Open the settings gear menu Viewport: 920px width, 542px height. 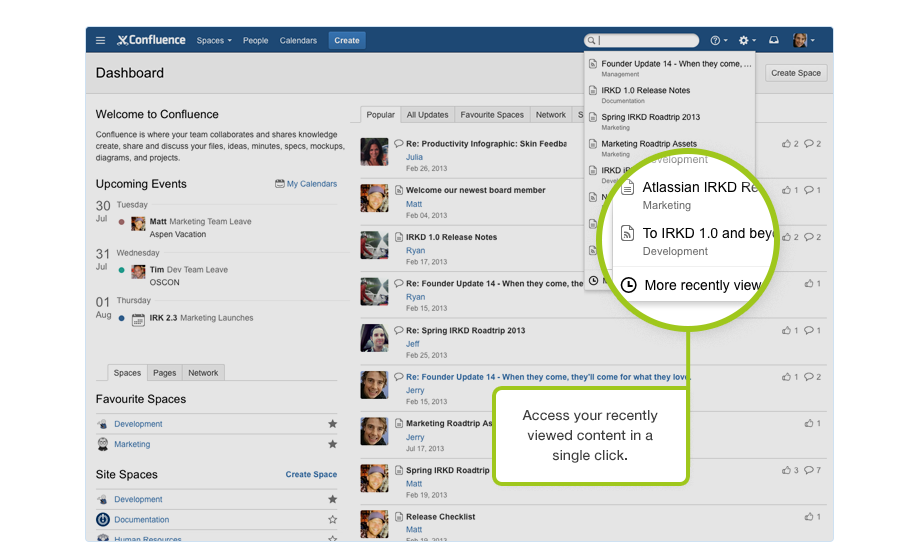[x=746, y=40]
